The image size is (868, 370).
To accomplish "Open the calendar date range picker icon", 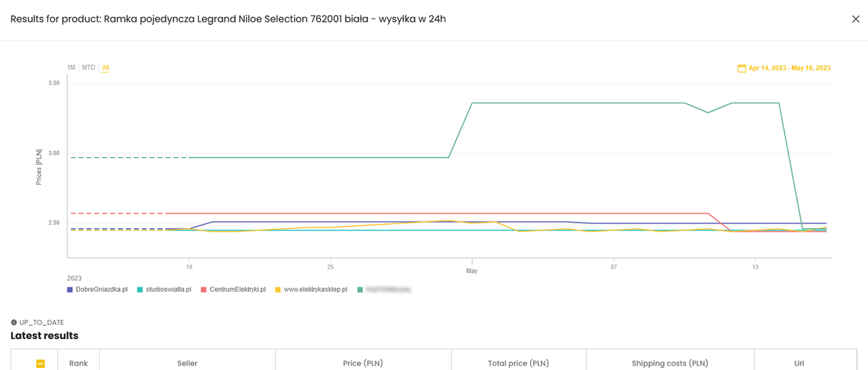I will (741, 68).
